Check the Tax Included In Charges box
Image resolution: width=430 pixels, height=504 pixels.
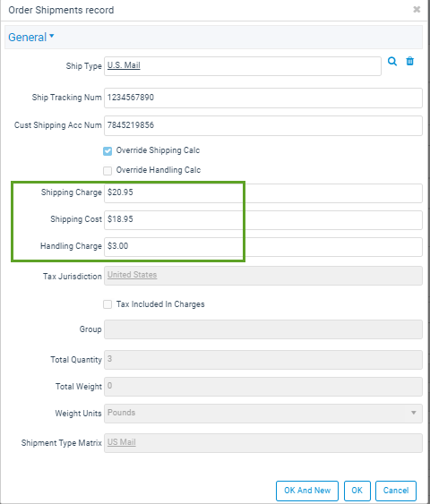click(107, 304)
